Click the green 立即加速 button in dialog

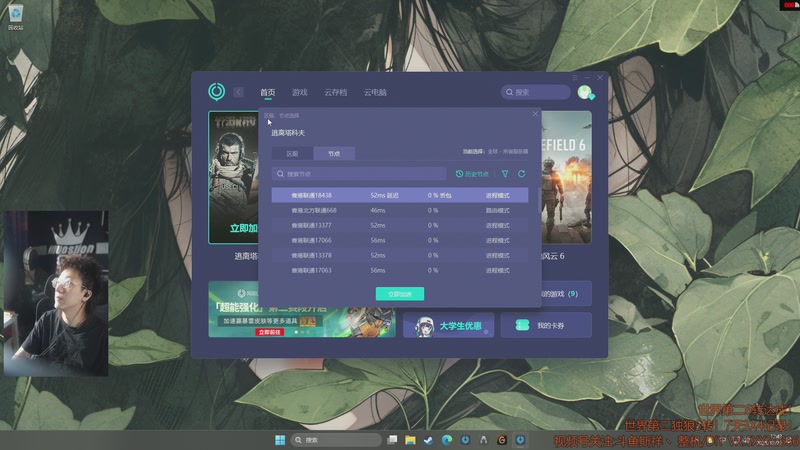[400, 294]
